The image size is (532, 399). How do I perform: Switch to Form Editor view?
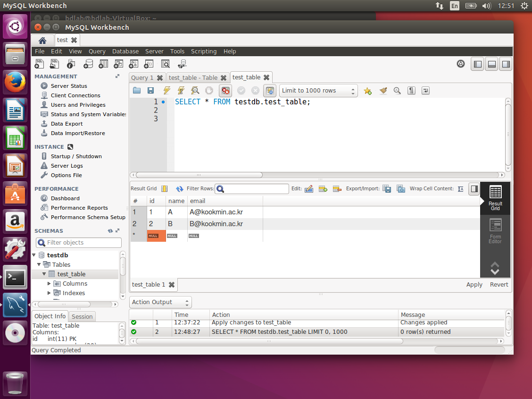click(x=495, y=231)
